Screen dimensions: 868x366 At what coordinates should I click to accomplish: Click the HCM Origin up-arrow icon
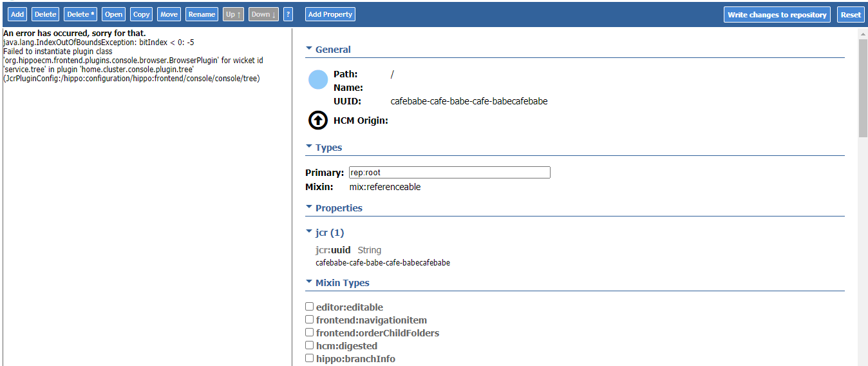(x=318, y=120)
